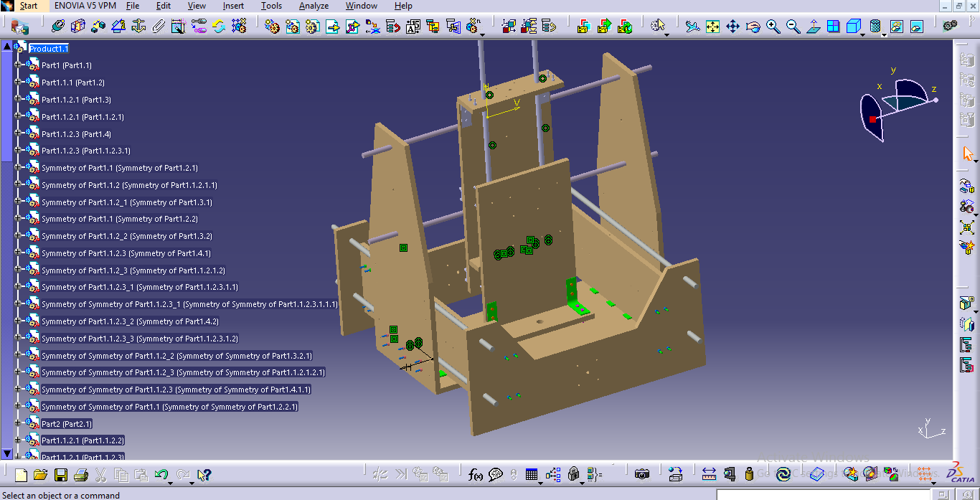Click the Zoom In magnifier icon
This screenshot has height=500, width=980.
tap(773, 27)
